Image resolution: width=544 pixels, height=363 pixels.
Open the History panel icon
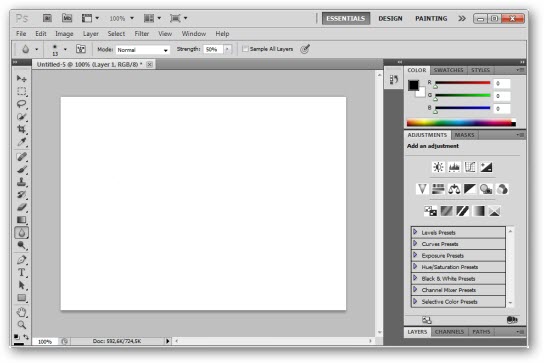point(393,80)
